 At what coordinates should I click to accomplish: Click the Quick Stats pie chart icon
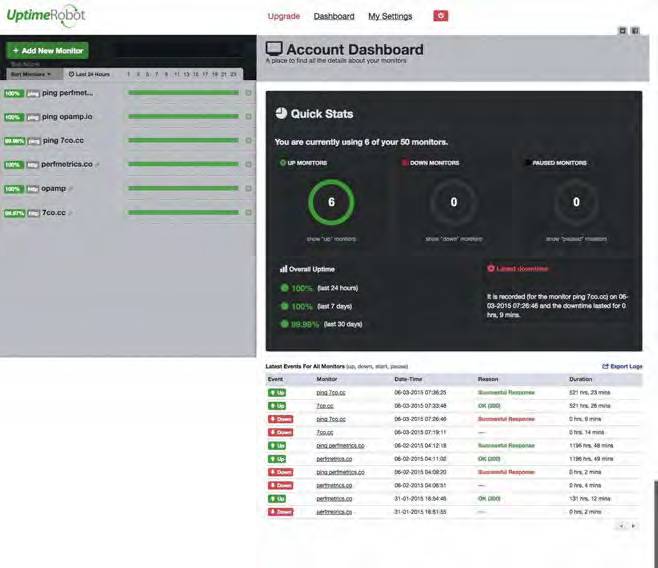coord(281,113)
